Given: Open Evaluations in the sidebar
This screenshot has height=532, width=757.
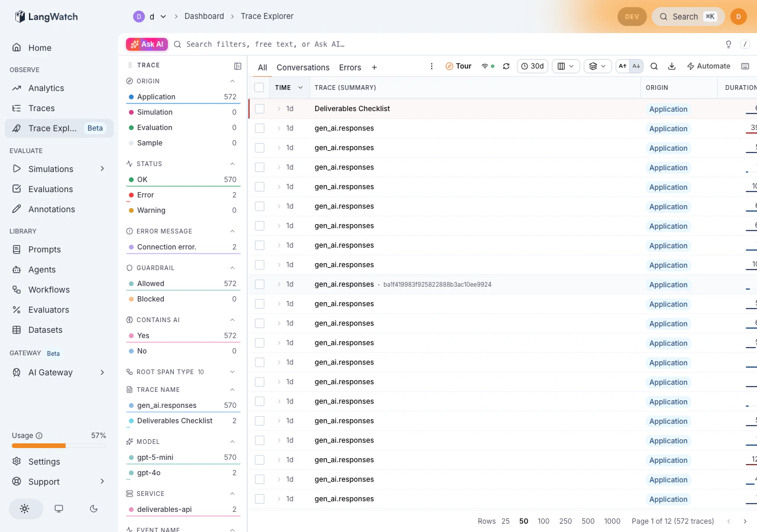Looking at the screenshot, I should pyautogui.click(x=59, y=189).
